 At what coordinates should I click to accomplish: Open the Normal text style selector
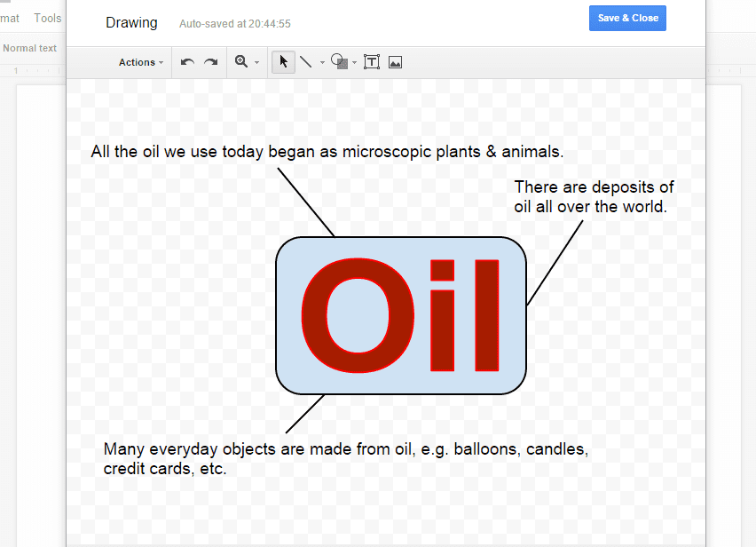(x=30, y=48)
